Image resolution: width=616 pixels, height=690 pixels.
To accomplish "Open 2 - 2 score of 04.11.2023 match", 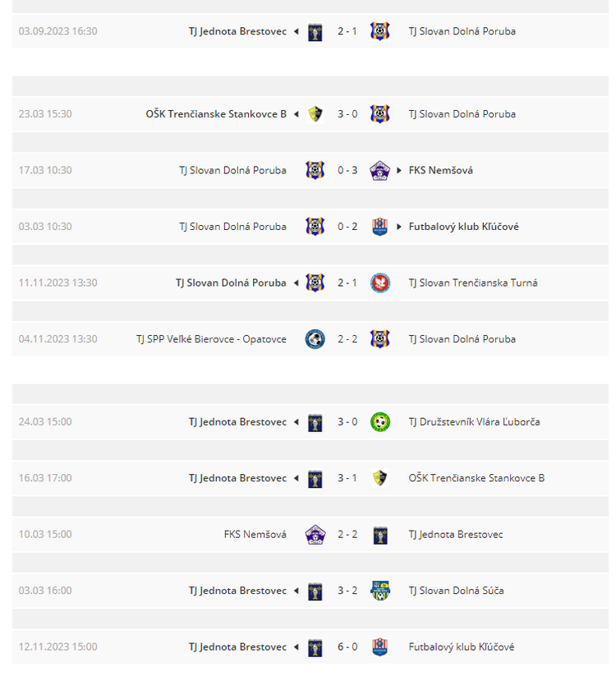I will (347, 339).
